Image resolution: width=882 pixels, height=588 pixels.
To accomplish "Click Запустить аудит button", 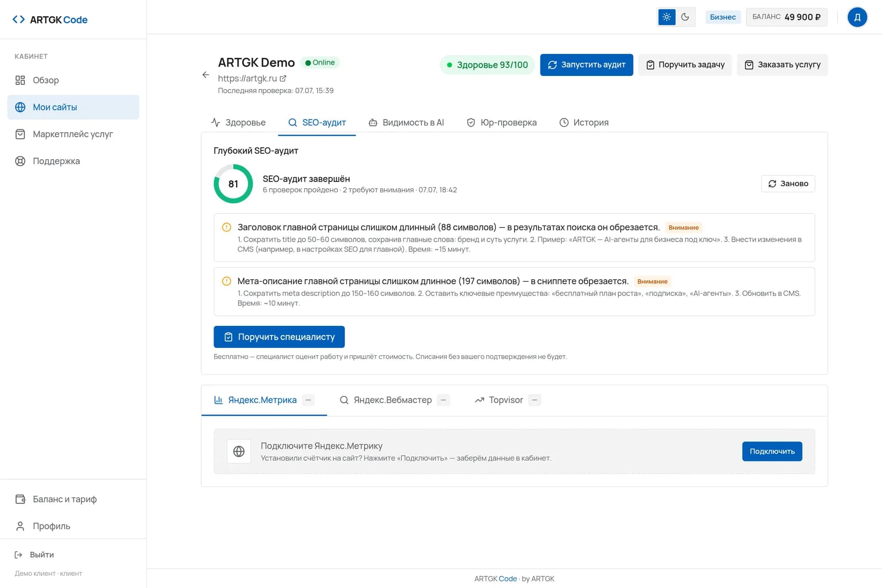I will coord(587,65).
